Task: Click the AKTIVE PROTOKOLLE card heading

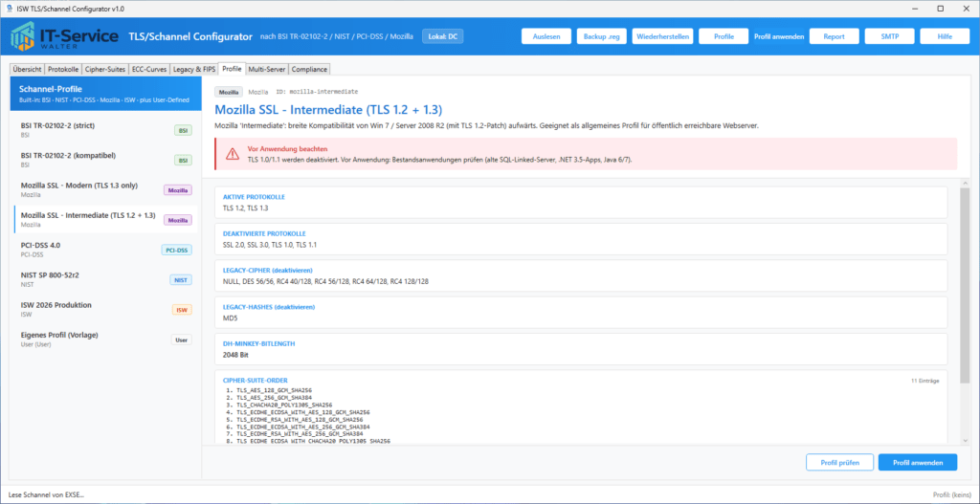Action: [254, 197]
